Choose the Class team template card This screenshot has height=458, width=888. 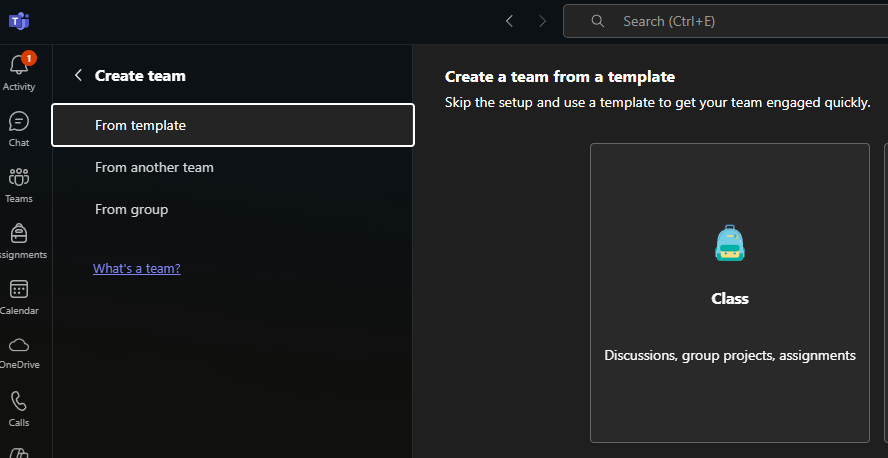point(730,293)
